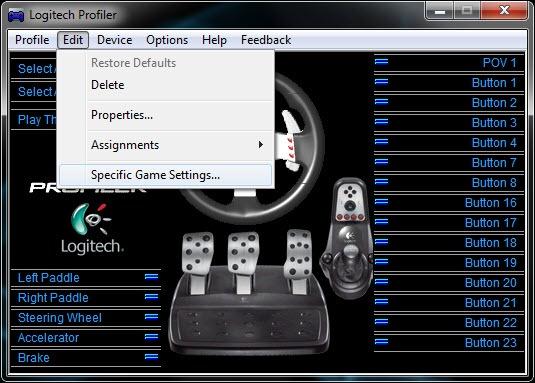Click the Button 17 assignment icon

(381, 222)
